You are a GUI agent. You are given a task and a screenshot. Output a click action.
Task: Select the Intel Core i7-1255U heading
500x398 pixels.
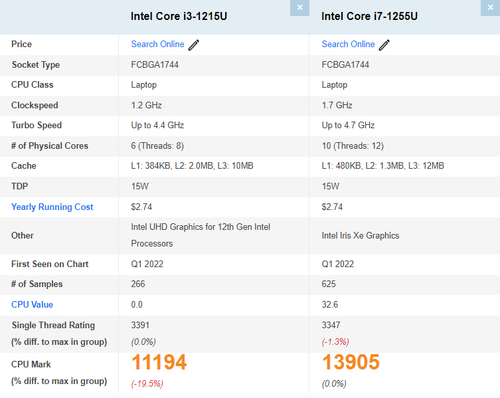tap(369, 16)
